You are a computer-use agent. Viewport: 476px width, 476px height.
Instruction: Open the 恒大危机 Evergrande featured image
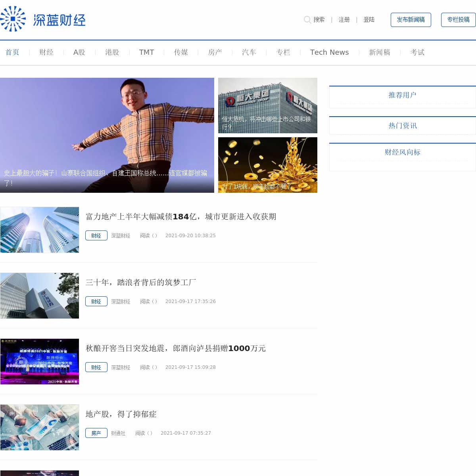click(268, 106)
